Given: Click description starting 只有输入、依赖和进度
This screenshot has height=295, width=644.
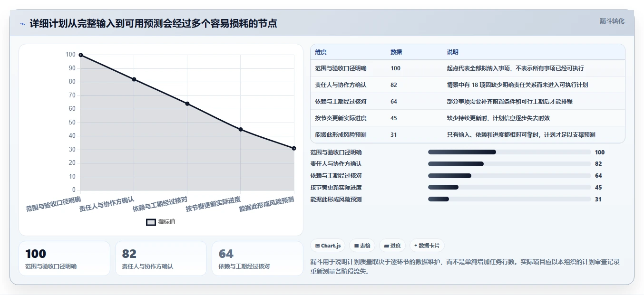Looking at the screenshot, I should 521,135.
